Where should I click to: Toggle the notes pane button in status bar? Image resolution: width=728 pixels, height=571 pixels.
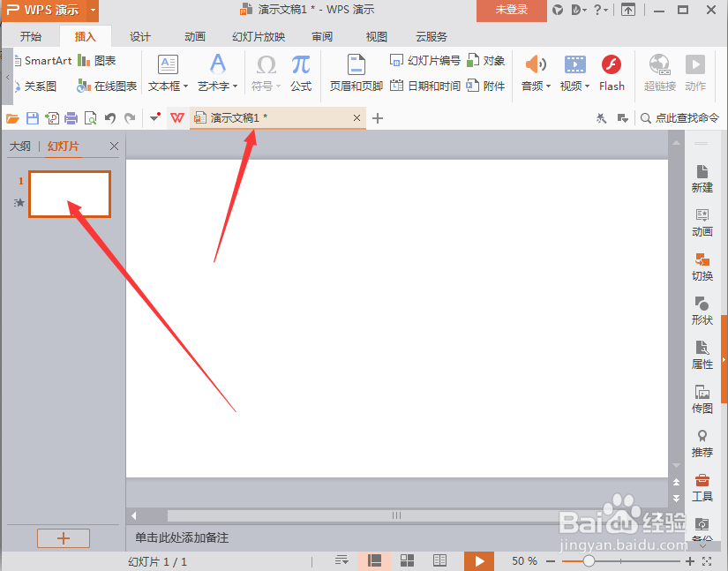click(x=341, y=560)
